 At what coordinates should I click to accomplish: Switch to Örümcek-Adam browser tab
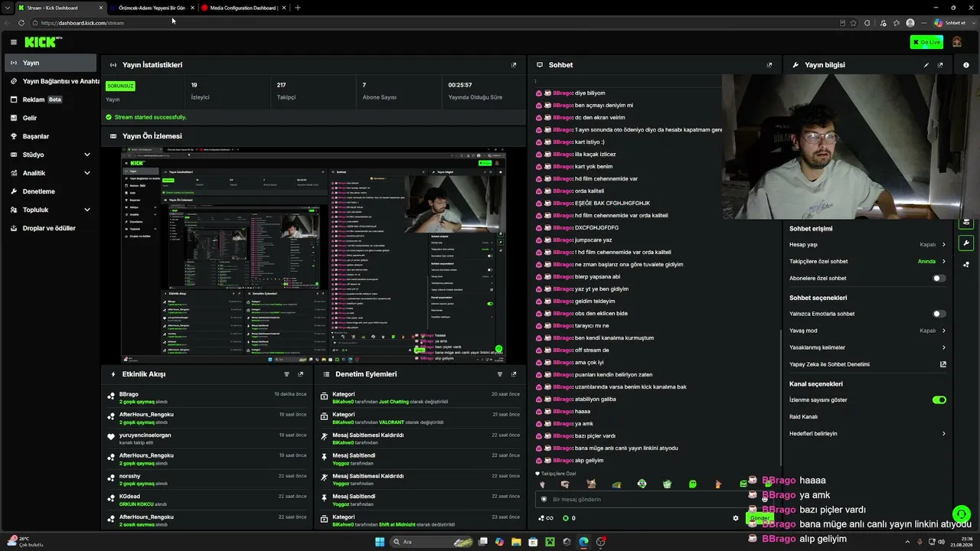(x=152, y=8)
